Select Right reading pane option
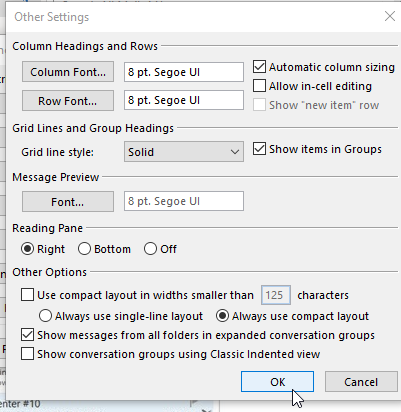 tap(27, 249)
